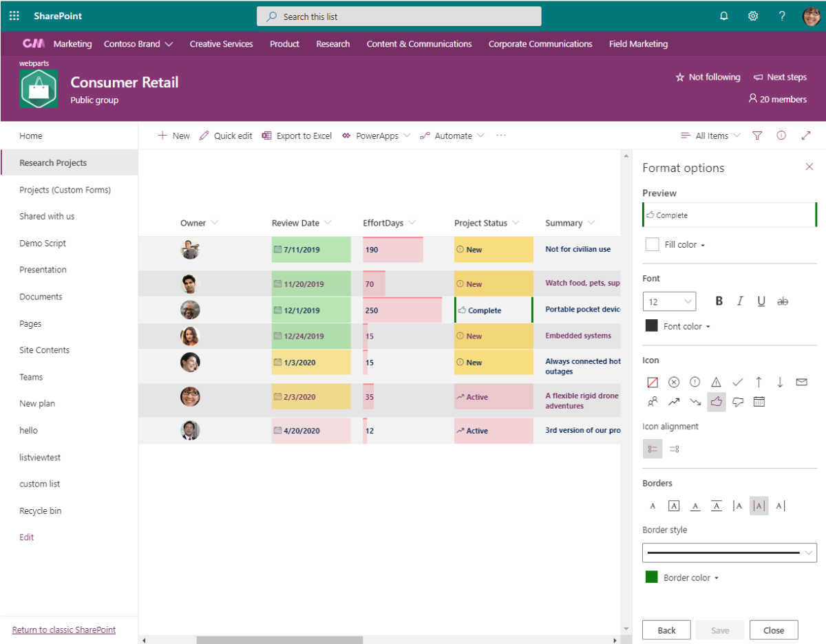Open the All Items view dropdown

pyautogui.click(x=710, y=136)
